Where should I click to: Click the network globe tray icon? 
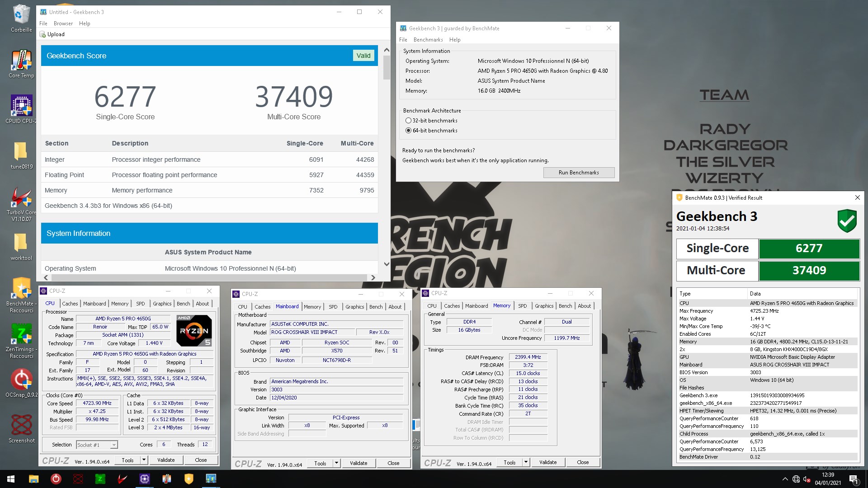click(x=796, y=479)
